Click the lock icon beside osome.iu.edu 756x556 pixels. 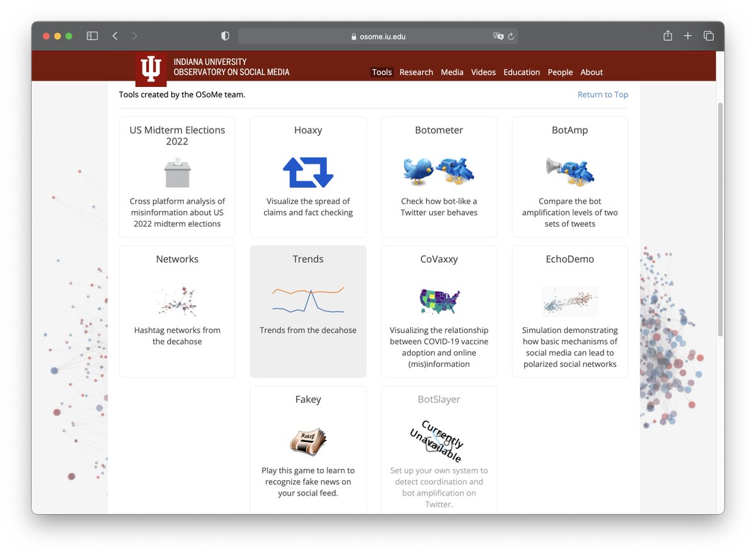click(x=354, y=37)
